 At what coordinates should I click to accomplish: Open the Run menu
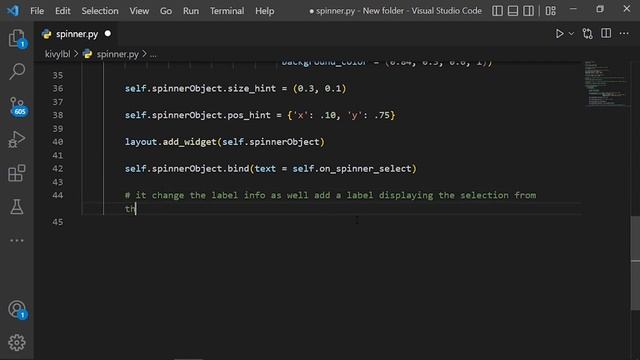(191, 11)
